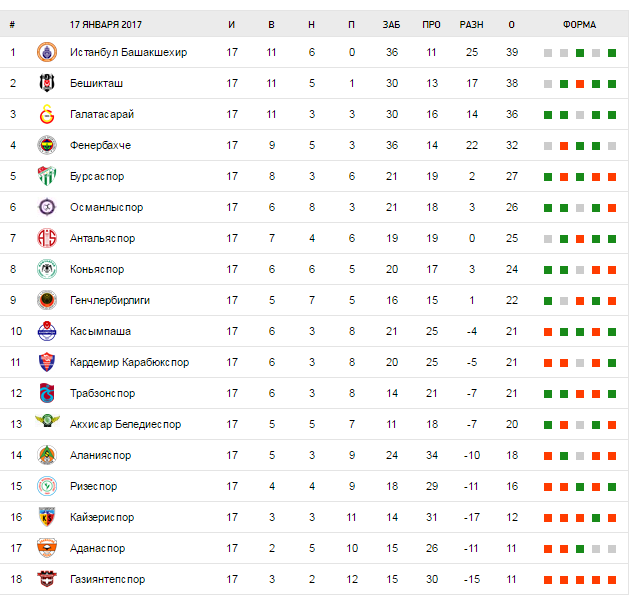This screenshot has width=639, height=595.
Task: Open the Османлыспор team link
Action: [107, 207]
